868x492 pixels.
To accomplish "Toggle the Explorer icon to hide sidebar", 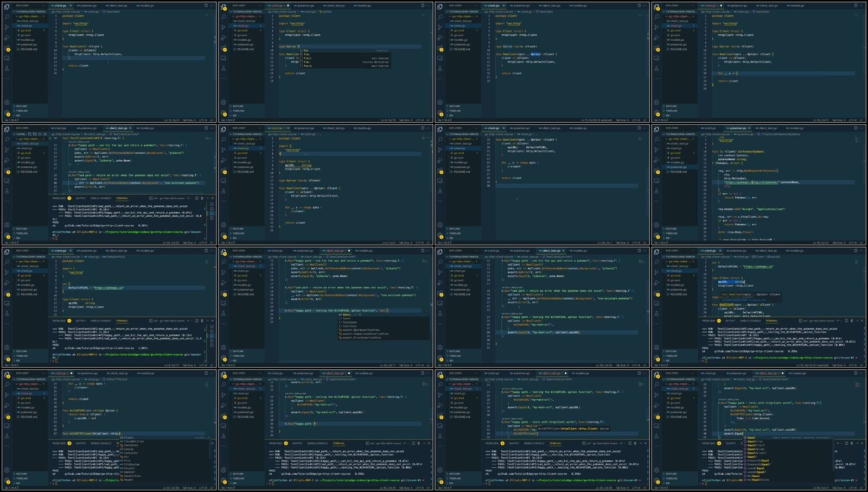I will click(7, 6).
